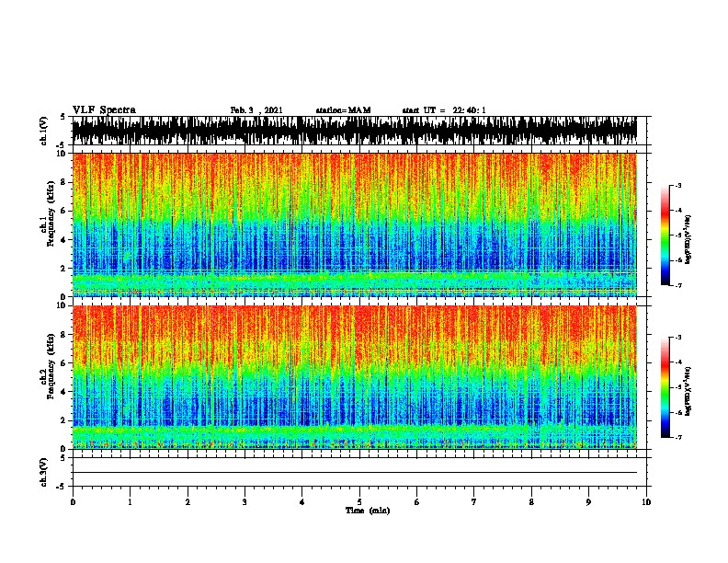The image size is (728, 563).
Task: Click the "-7" value on ch.2 colorbar
Action: coord(678,437)
